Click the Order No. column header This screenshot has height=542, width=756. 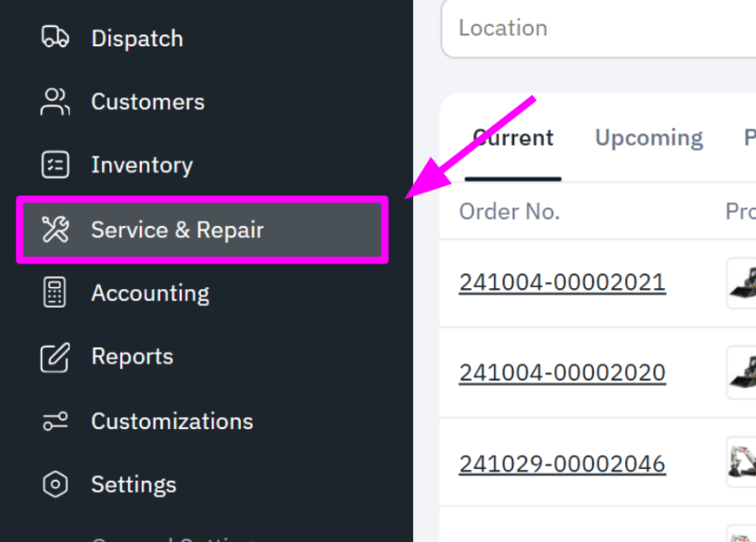coord(510,211)
